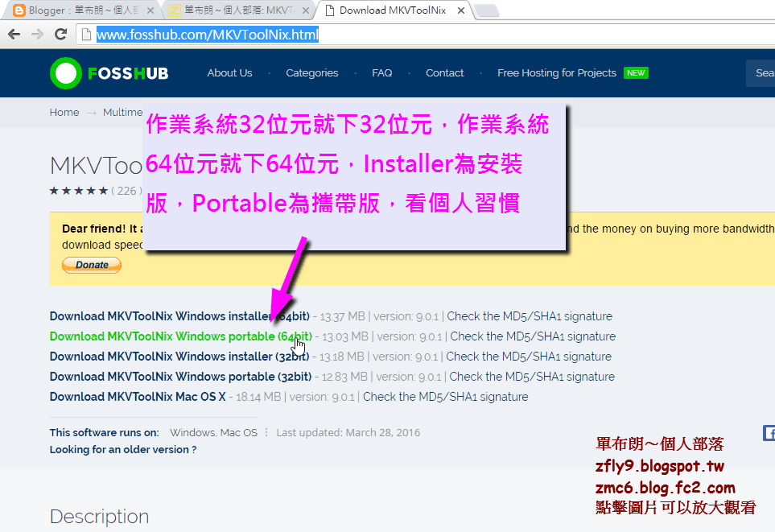The image size is (775, 532).
Task: Check MD5/SHA1 signature for installer 32bit
Action: pos(529,357)
